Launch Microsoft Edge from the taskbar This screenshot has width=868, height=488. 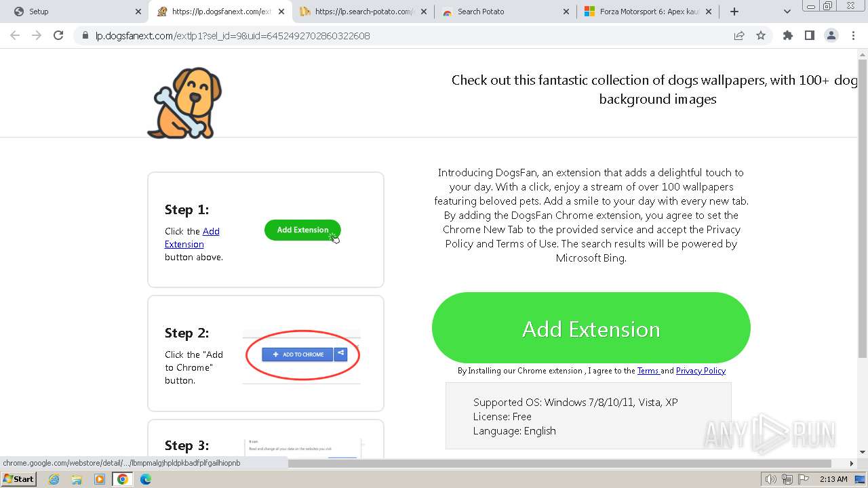pyautogui.click(x=145, y=479)
